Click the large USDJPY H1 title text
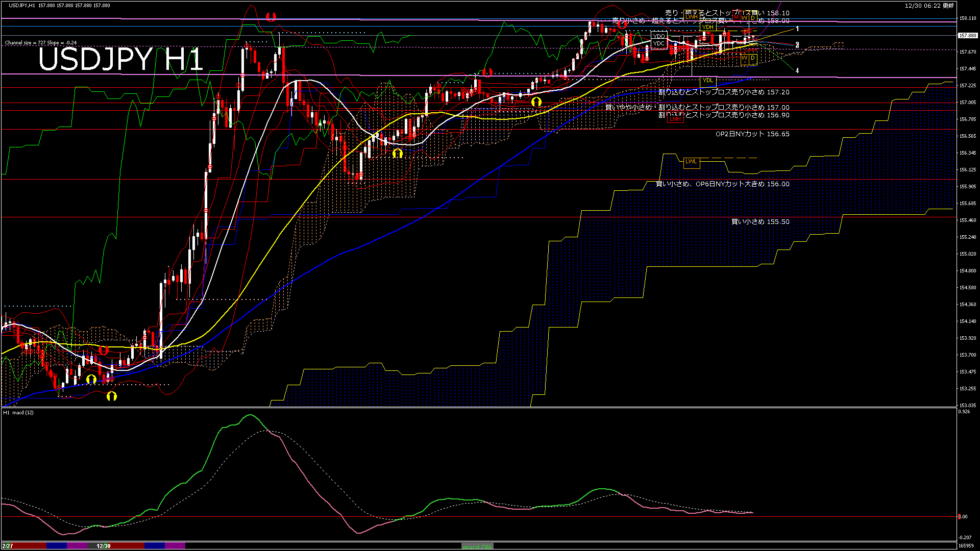Image resolution: width=980 pixels, height=551 pixels. (x=120, y=60)
